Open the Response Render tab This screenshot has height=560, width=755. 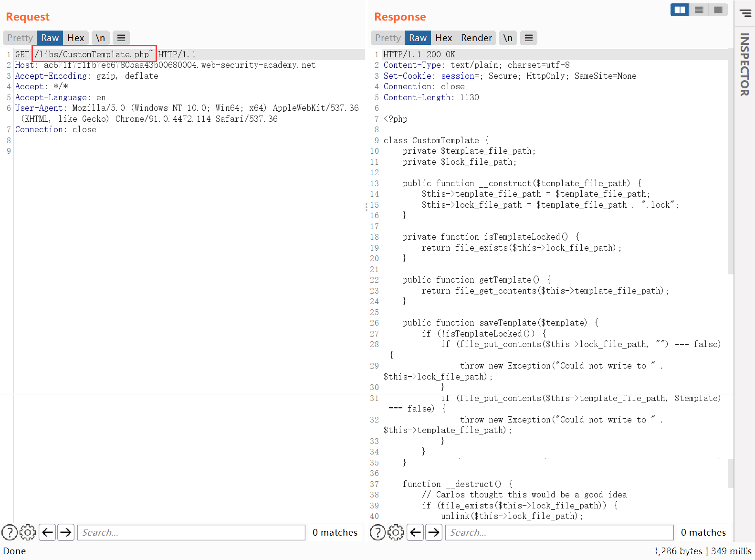click(x=476, y=38)
